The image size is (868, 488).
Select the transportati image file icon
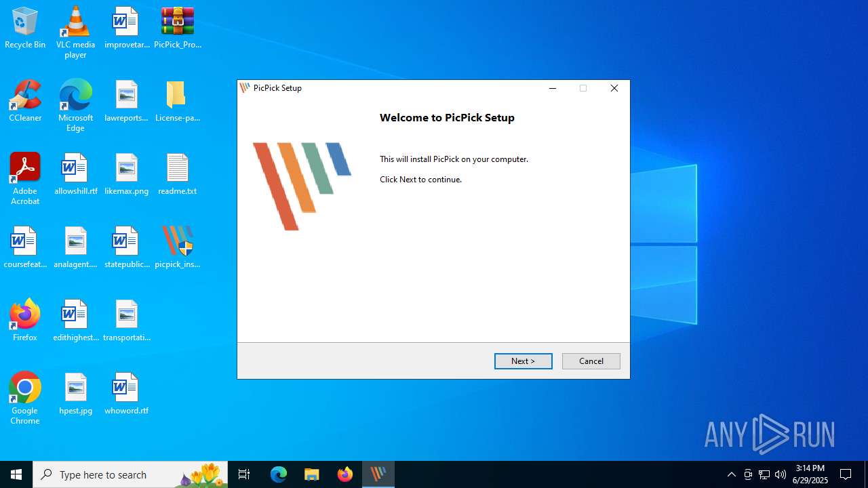pyautogui.click(x=126, y=321)
